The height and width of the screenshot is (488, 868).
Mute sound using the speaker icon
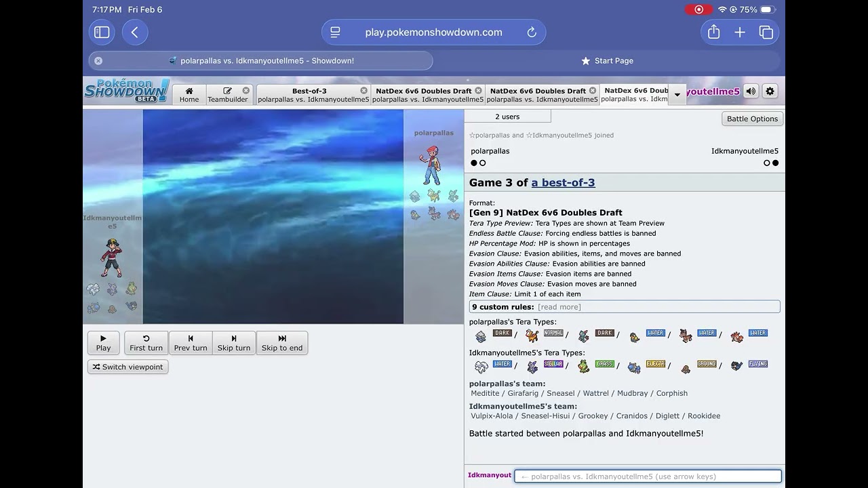[751, 91]
